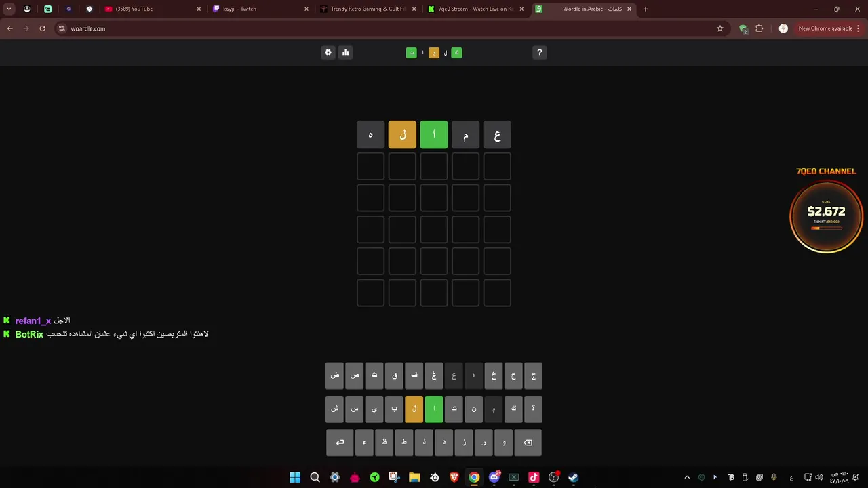
Task: Click the ر key on the keyboard
Action: [x=484, y=443]
